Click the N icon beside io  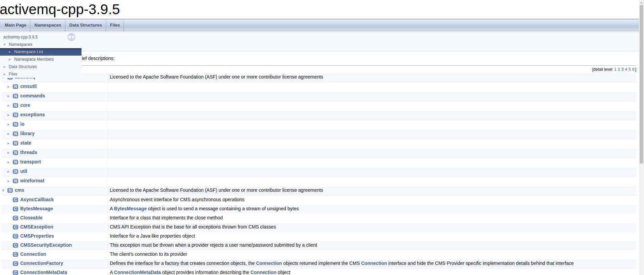coord(15,124)
